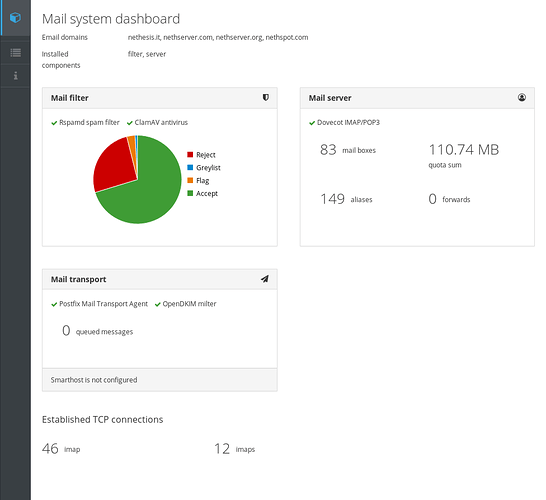Click the 0 queued messages counter
Screen dimensions: 546x500
click(98, 331)
